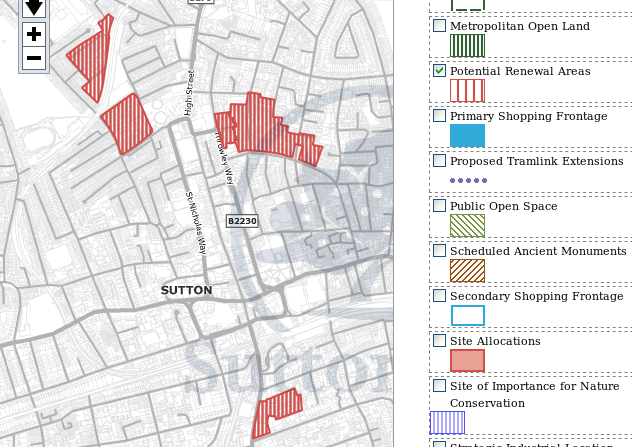Click Site of Importance legend icon

447,422
